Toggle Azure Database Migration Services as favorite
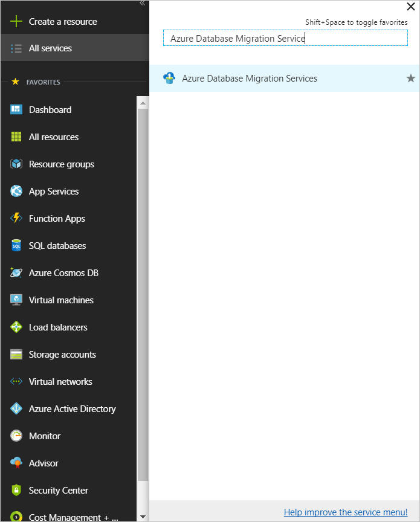Viewport: 420px width, 522px height. (411, 78)
